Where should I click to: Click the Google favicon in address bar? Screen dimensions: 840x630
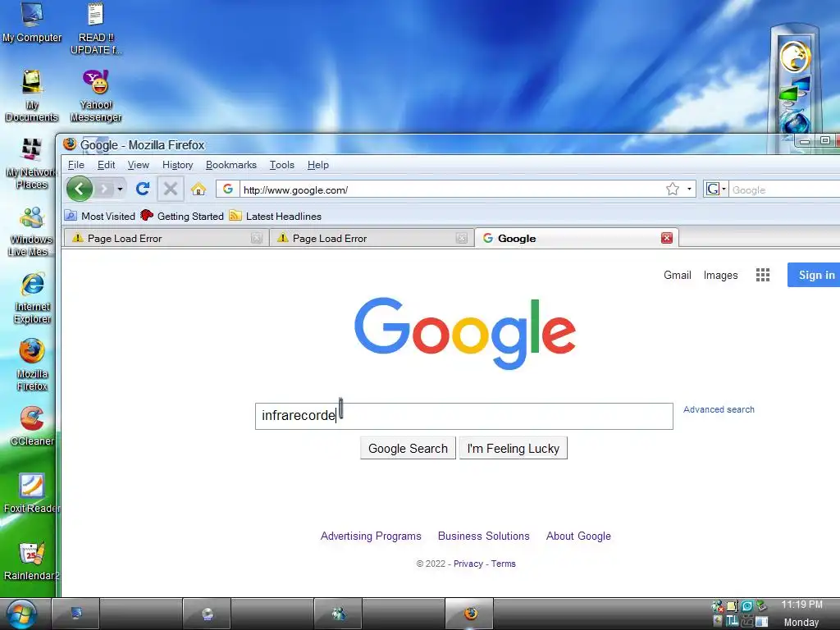point(228,189)
